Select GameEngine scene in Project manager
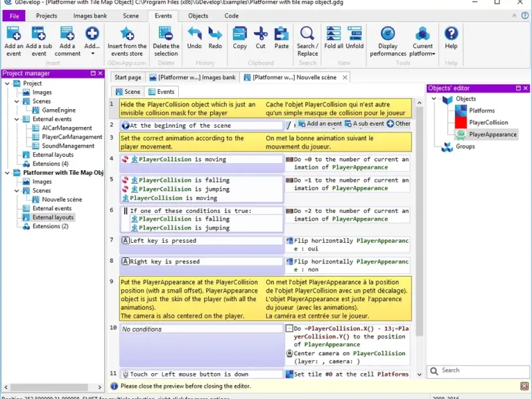 59,110
